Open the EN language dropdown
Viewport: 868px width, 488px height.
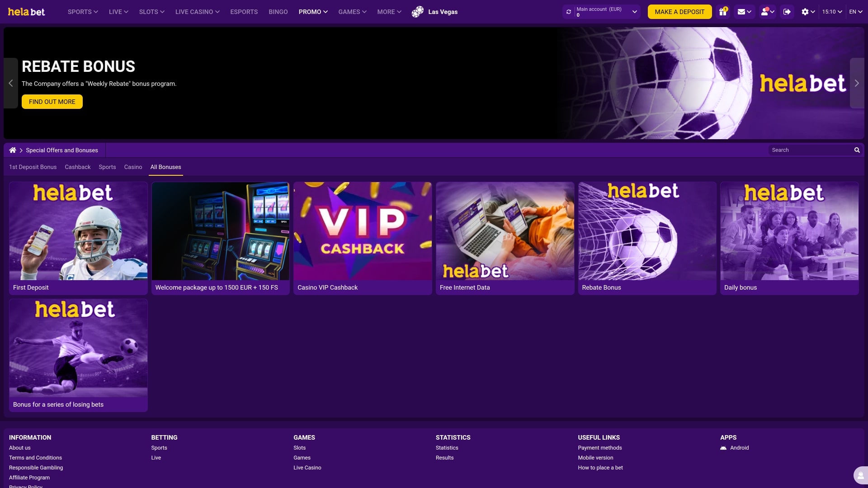tap(854, 12)
